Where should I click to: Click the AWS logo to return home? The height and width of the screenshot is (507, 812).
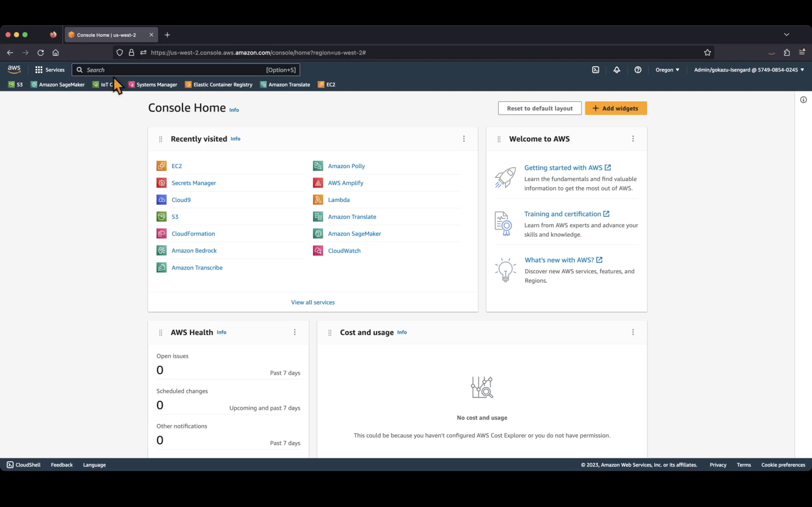[x=14, y=69]
